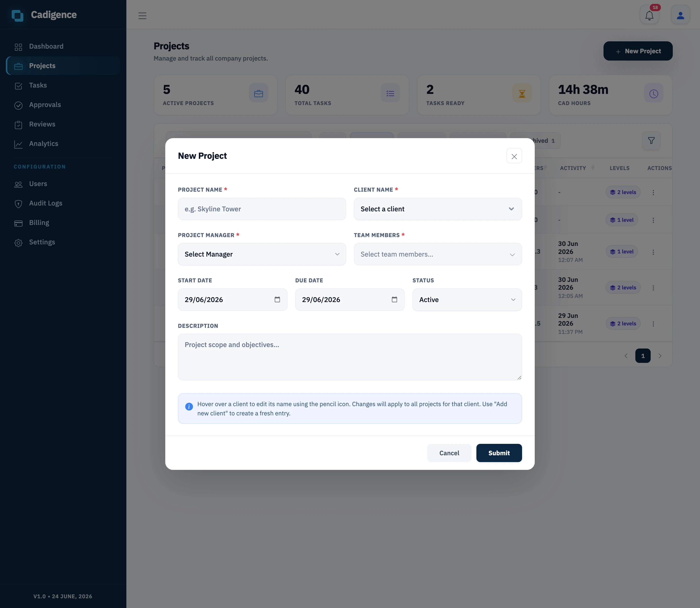The width and height of the screenshot is (700, 608).
Task: Click the clock icon on CAD Hours card
Action: [x=654, y=93]
